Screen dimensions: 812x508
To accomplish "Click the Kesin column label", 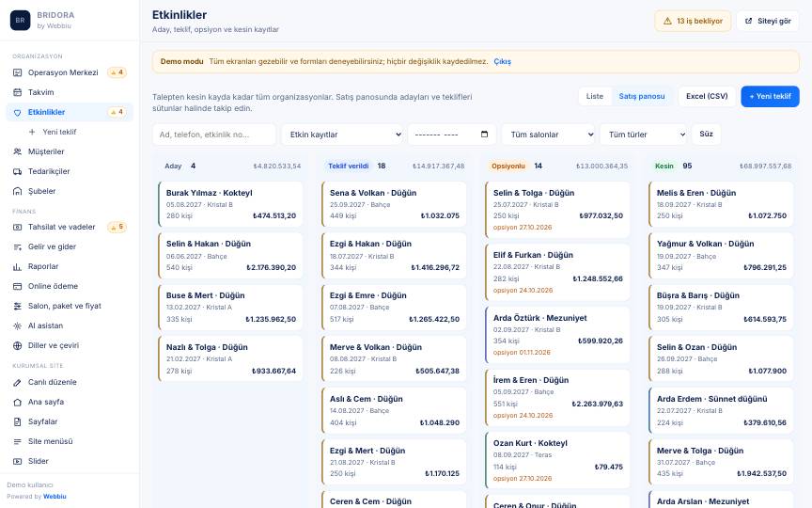I will (664, 166).
